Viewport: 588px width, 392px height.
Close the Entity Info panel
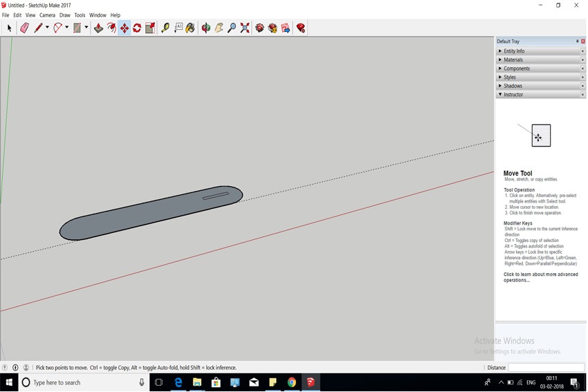point(582,51)
